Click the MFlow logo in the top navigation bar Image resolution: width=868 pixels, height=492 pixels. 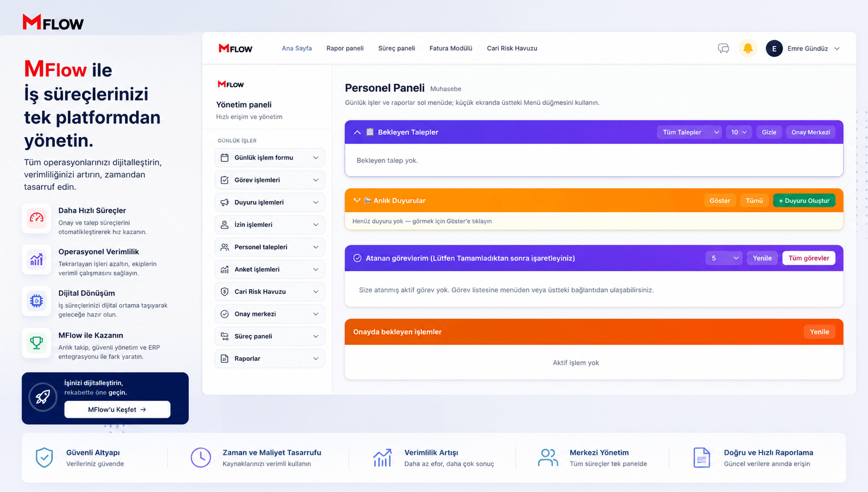(235, 48)
